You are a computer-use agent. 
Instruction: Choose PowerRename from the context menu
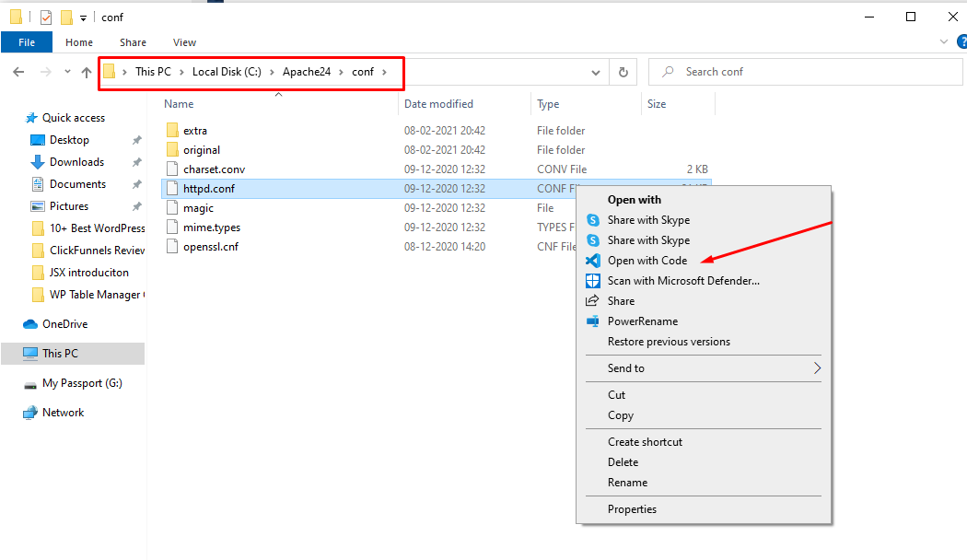(x=643, y=321)
